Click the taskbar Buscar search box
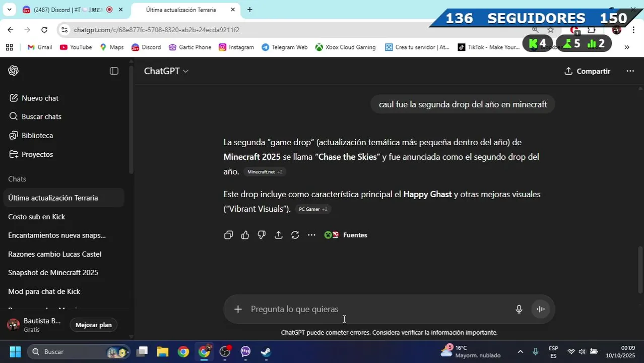 coord(80,352)
